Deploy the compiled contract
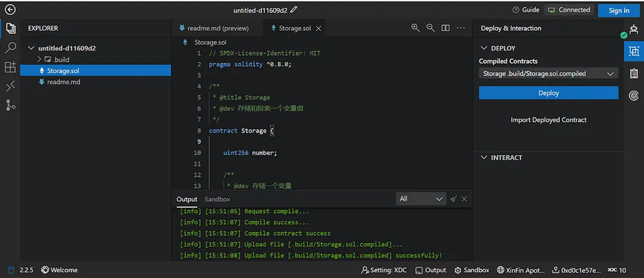The width and height of the screenshot is (644, 278). [x=548, y=93]
